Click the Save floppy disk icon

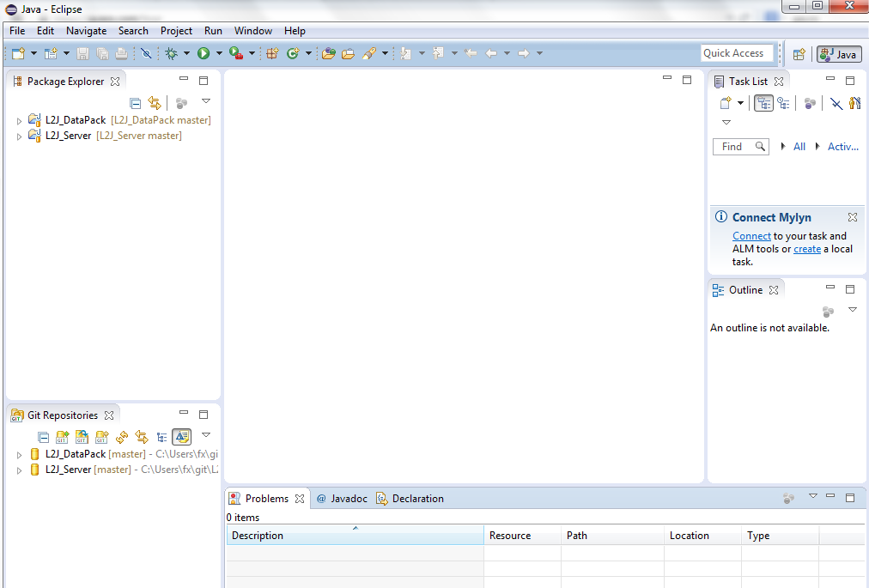tap(82, 53)
